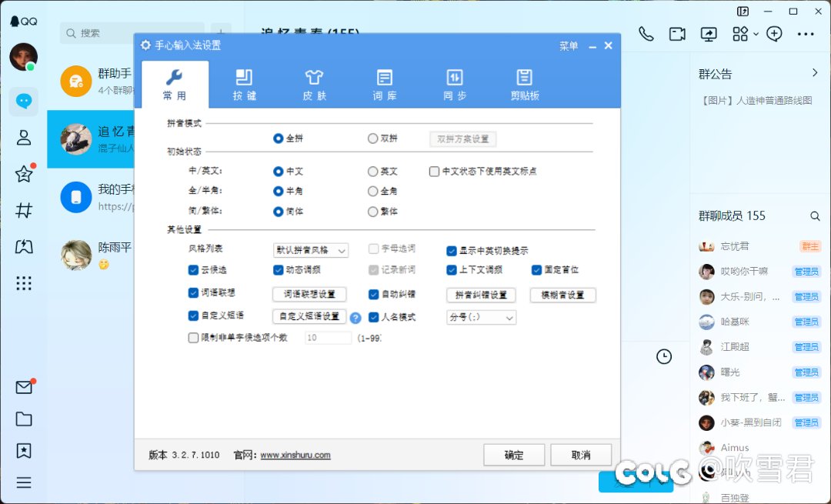Select the 双拼 radio button

(373, 139)
